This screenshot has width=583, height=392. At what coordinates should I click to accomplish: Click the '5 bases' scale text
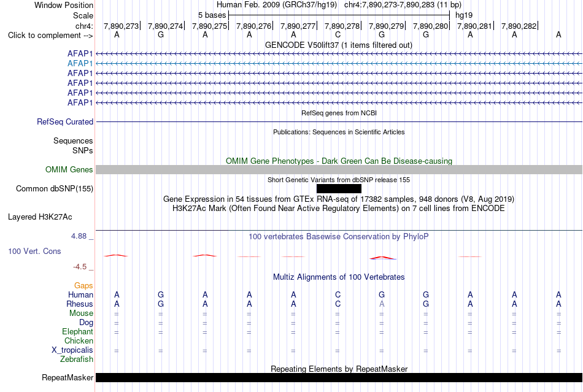(212, 15)
